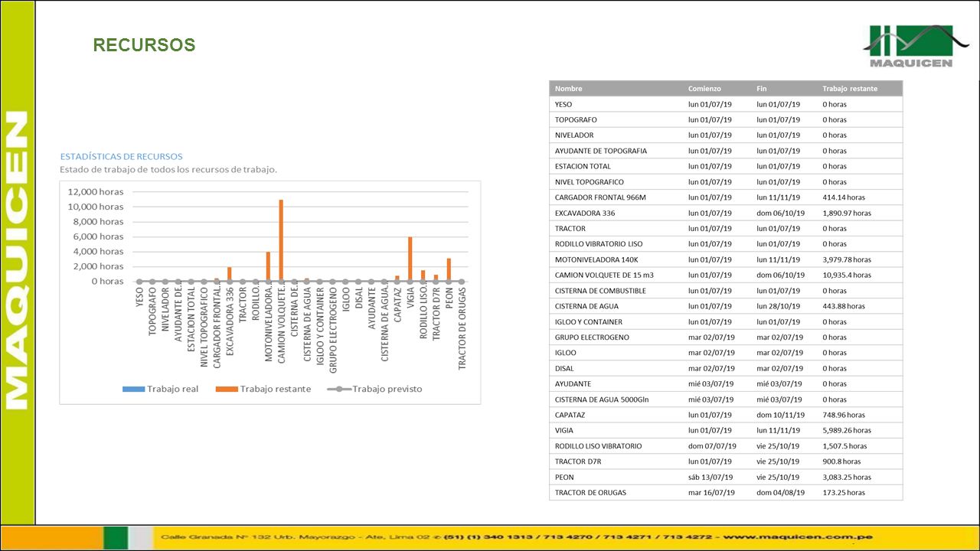Select the AYUDANTE DE TOPOGRAFIA table cell
This screenshot has height=551, width=980.
click(600, 151)
